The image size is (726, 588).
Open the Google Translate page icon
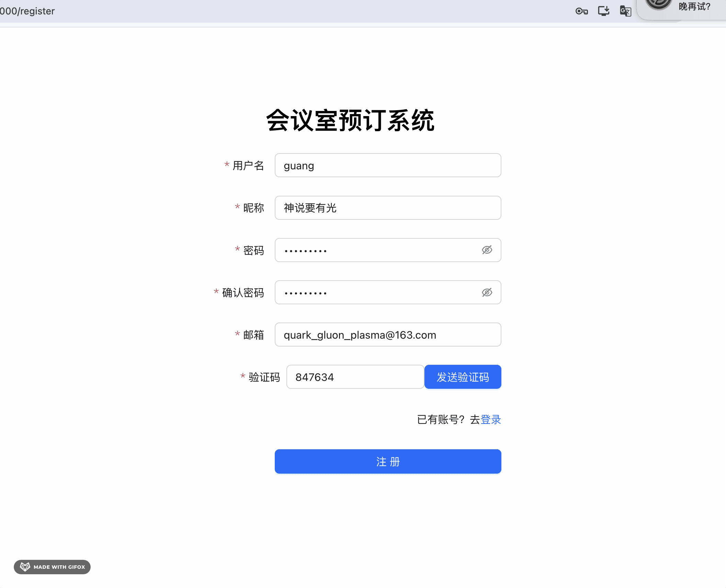click(625, 11)
